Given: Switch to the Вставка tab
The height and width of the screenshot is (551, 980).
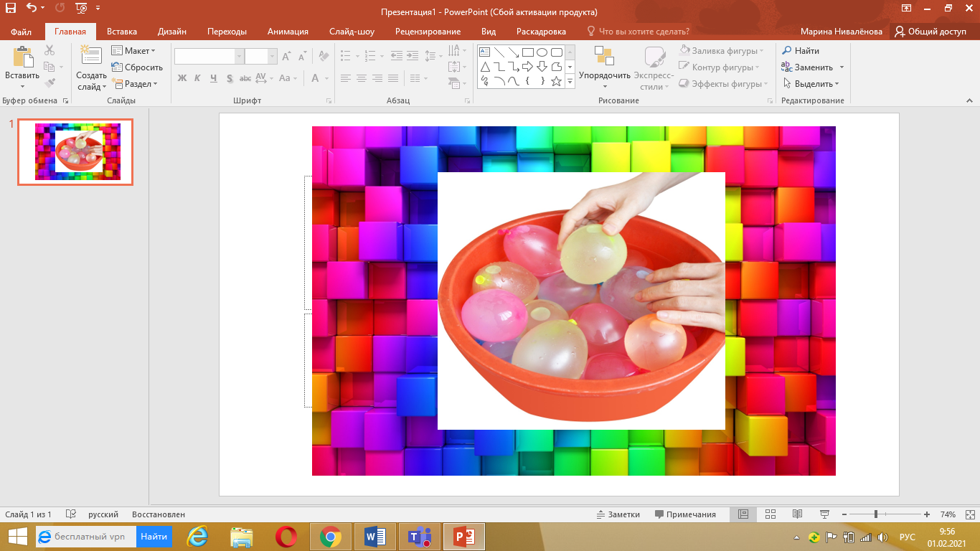Looking at the screenshot, I should tap(122, 32).
